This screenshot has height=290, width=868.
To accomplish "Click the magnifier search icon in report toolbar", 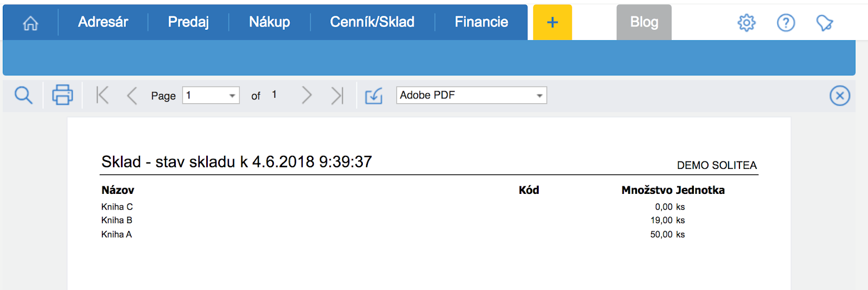I will (x=23, y=96).
